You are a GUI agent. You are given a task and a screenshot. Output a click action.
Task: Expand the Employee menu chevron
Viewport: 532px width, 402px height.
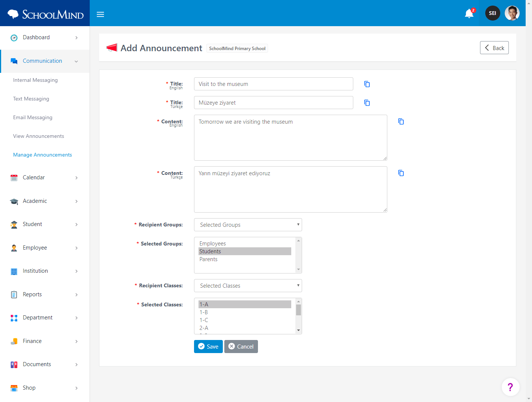(76, 248)
